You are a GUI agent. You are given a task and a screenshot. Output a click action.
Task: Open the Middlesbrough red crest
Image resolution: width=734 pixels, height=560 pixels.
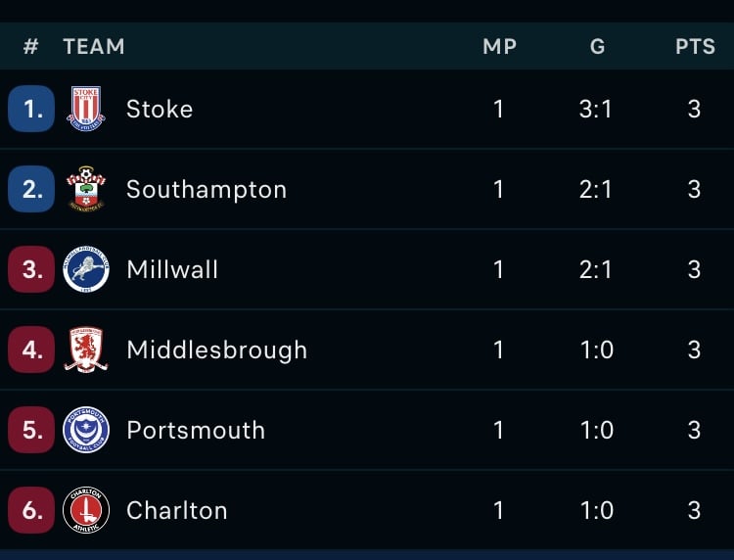point(86,350)
